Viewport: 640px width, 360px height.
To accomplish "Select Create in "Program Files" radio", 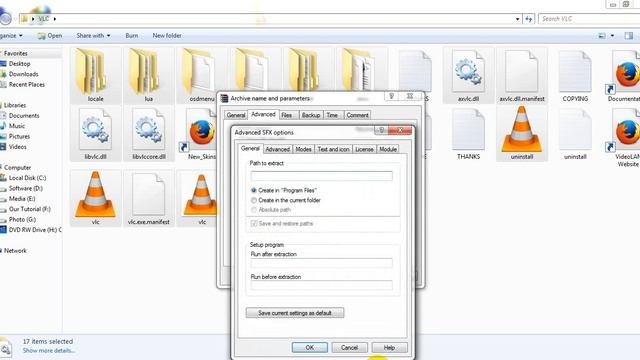I will coord(253,190).
